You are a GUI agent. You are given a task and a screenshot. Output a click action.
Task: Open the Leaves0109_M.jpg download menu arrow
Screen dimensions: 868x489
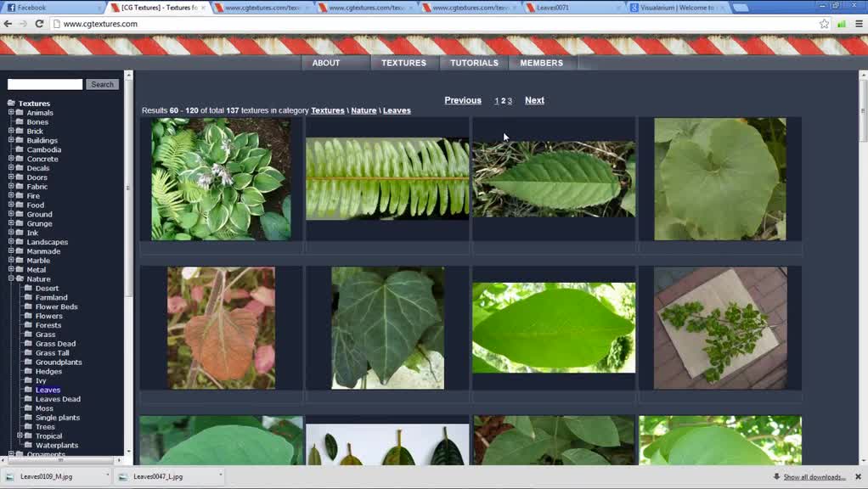click(107, 475)
